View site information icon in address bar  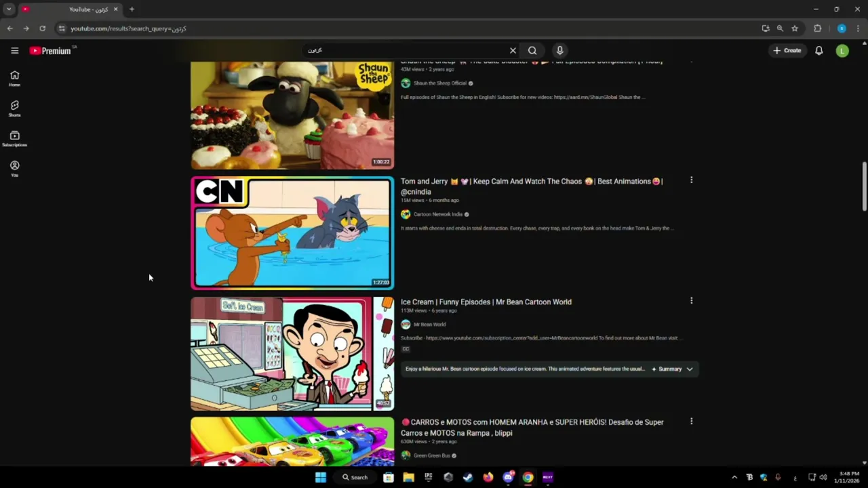(62, 28)
